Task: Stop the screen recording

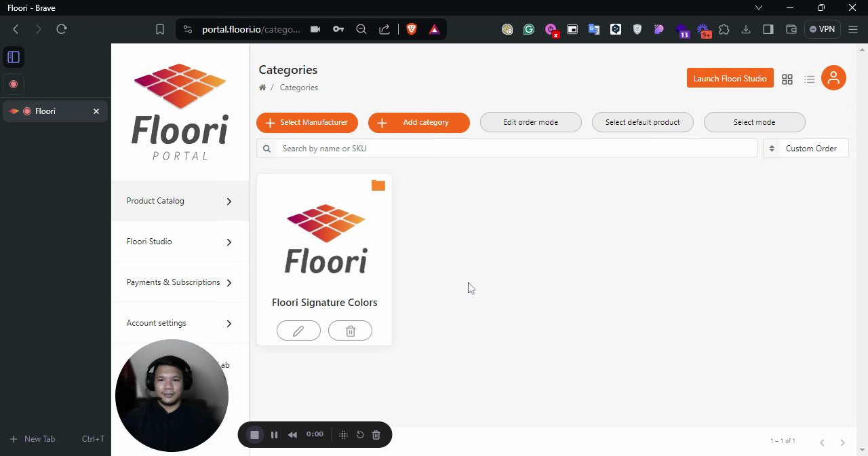Action: [x=254, y=435]
